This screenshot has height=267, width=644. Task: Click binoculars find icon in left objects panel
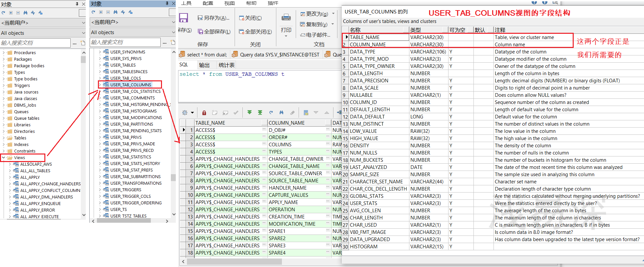pos(26,13)
